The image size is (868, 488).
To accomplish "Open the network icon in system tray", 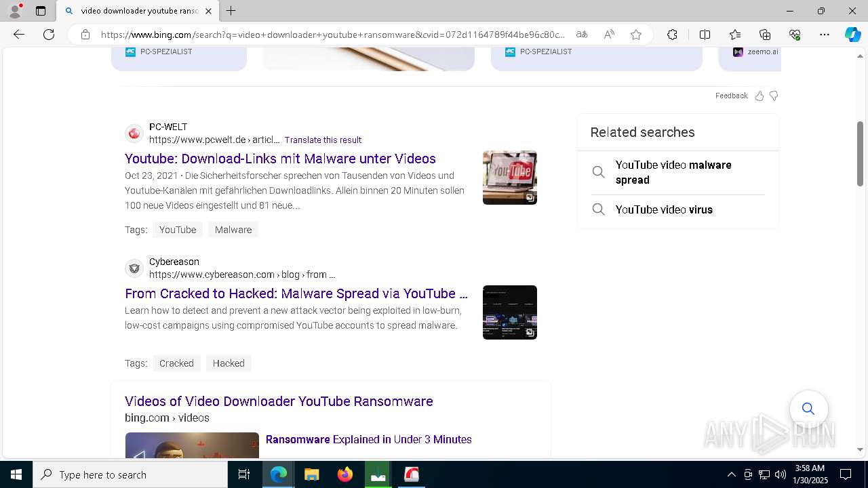I will tap(764, 474).
